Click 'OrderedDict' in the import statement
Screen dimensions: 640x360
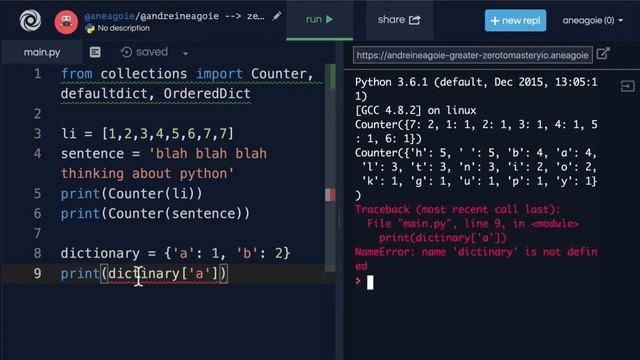[207, 94]
